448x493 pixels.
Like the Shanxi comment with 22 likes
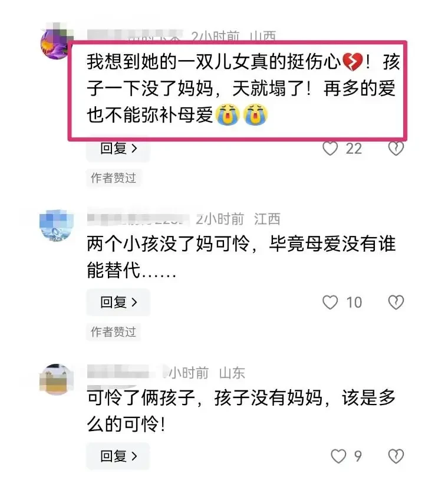pos(330,149)
